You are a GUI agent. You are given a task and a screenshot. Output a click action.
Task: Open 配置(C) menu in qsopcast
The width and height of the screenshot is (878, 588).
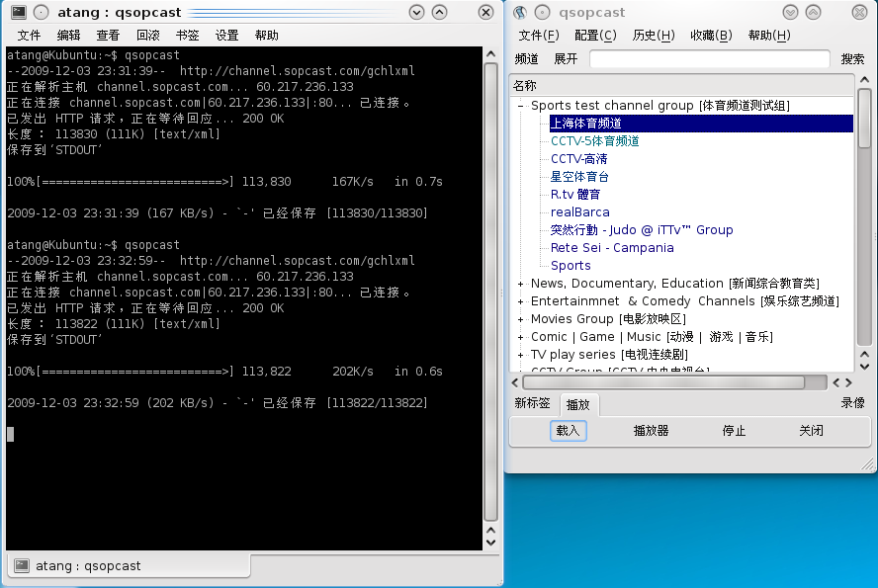(x=596, y=36)
